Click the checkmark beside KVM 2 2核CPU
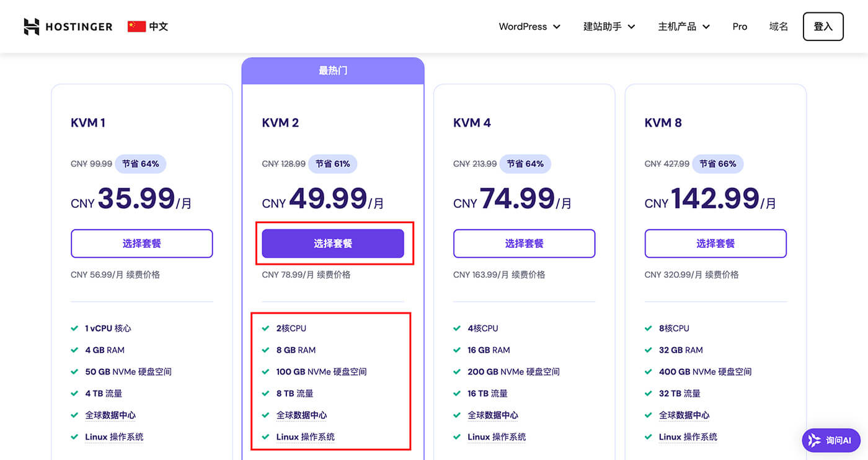 265,329
